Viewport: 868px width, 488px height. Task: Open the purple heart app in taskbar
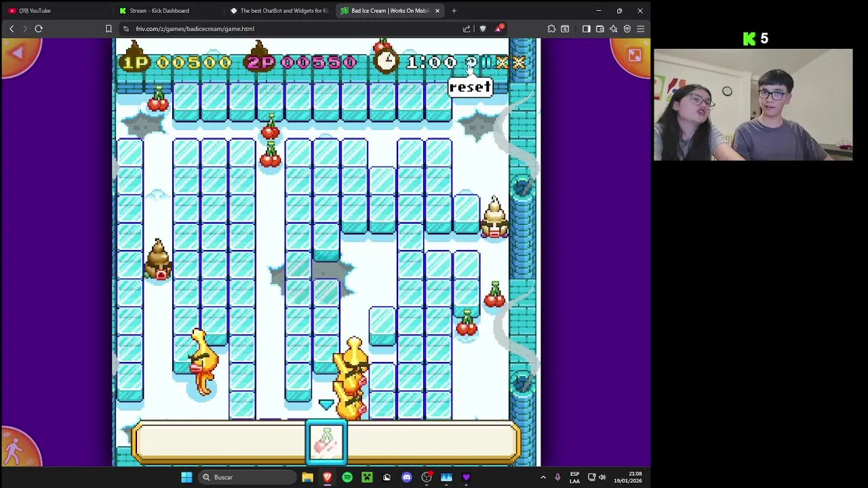(466, 477)
